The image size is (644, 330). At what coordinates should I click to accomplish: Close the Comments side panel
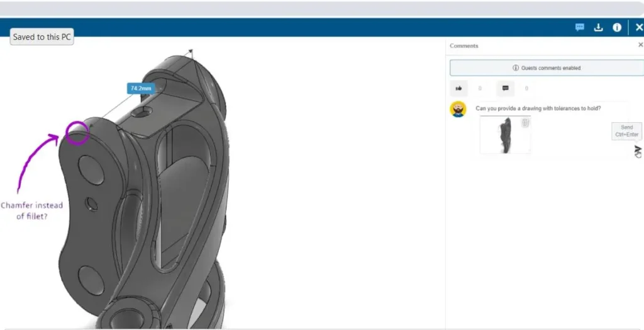(640, 45)
